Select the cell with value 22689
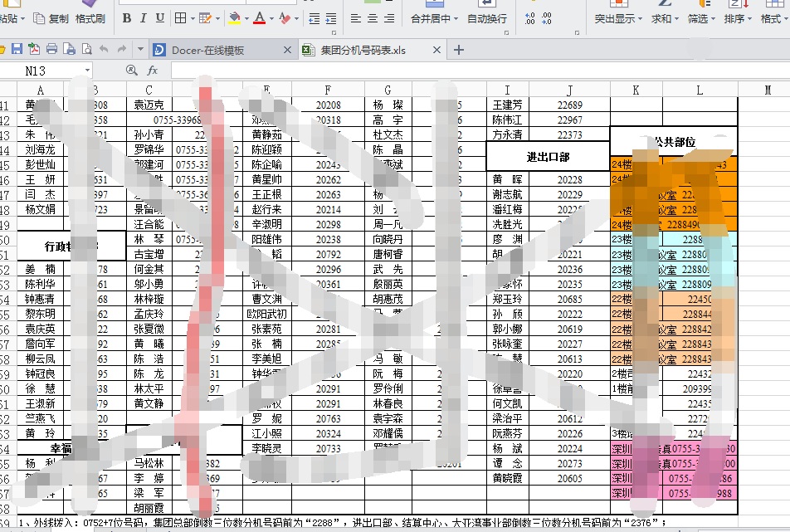Image resolution: width=790 pixels, height=532 pixels. (x=569, y=105)
